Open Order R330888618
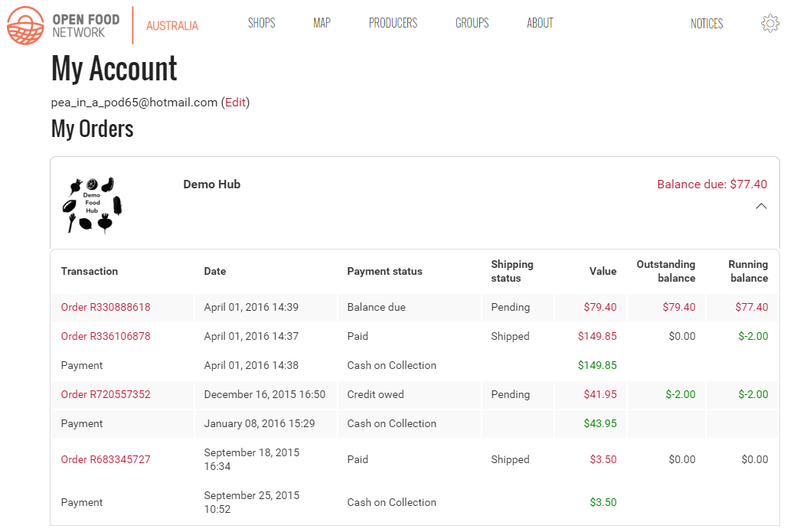Screen dimensions: 787x532 click(106, 307)
